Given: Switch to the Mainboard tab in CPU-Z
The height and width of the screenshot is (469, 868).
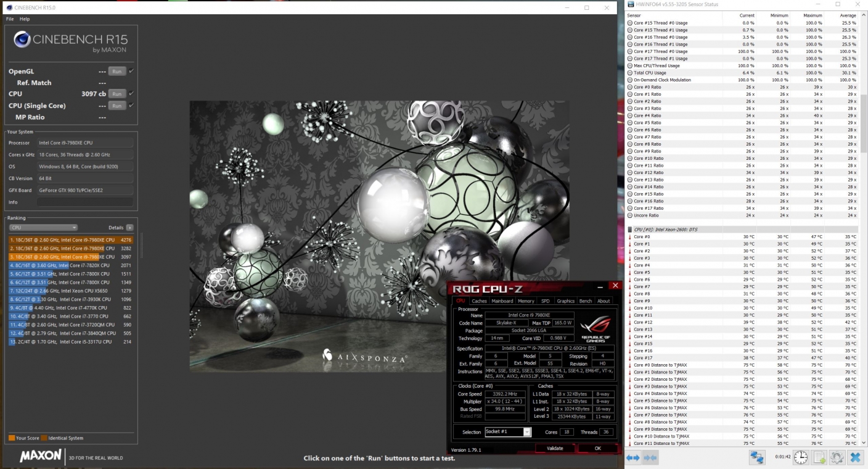Looking at the screenshot, I should (502, 301).
